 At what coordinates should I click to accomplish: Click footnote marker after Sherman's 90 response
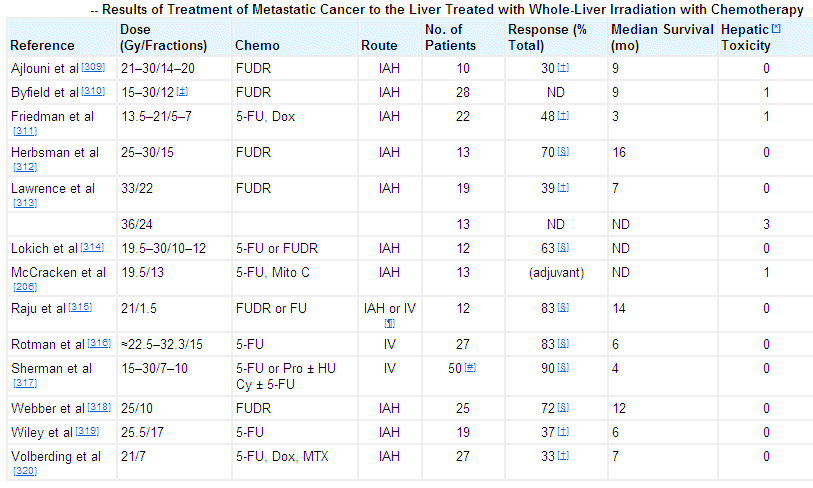pos(564,367)
